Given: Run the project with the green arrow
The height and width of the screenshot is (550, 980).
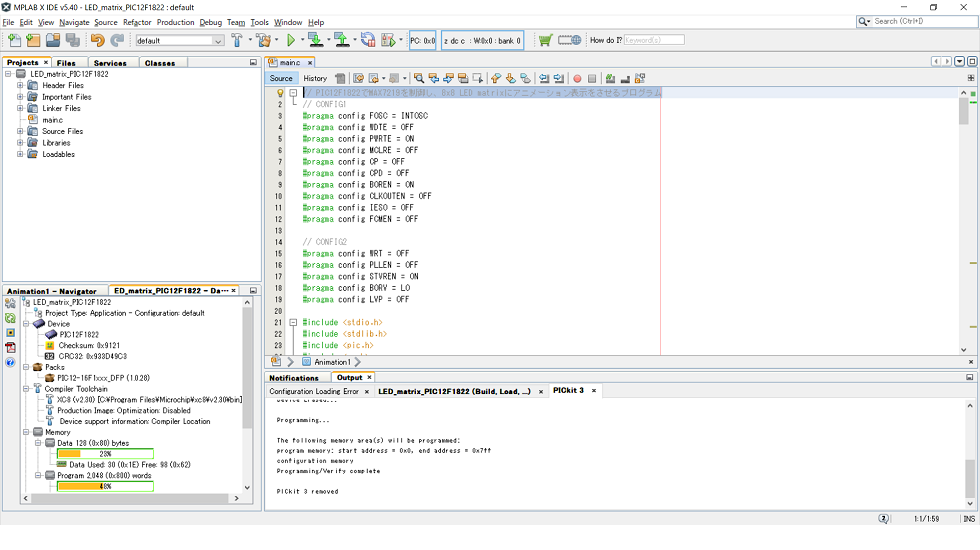Looking at the screenshot, I should point(291,41).
